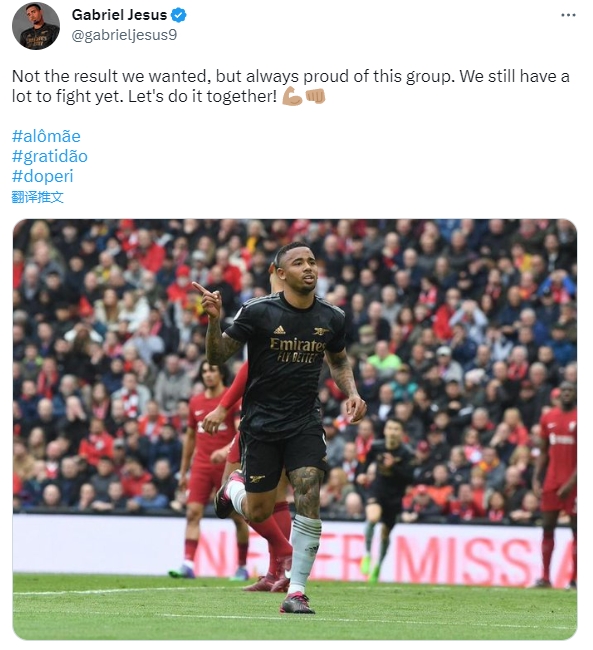The width and height of the screenshot is (593, 650).
Task: Open the #gratidão hashtag
Action: click(50, 156)
